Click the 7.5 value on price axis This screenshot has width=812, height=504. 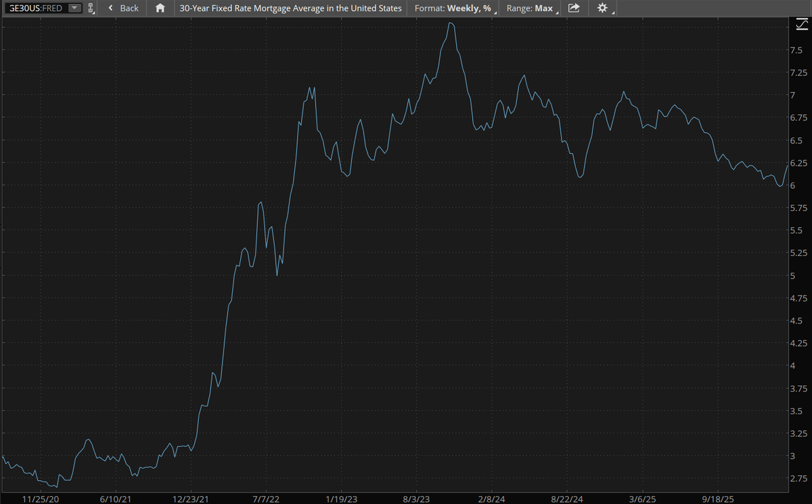pyautogui.click(x=796, y=50)
